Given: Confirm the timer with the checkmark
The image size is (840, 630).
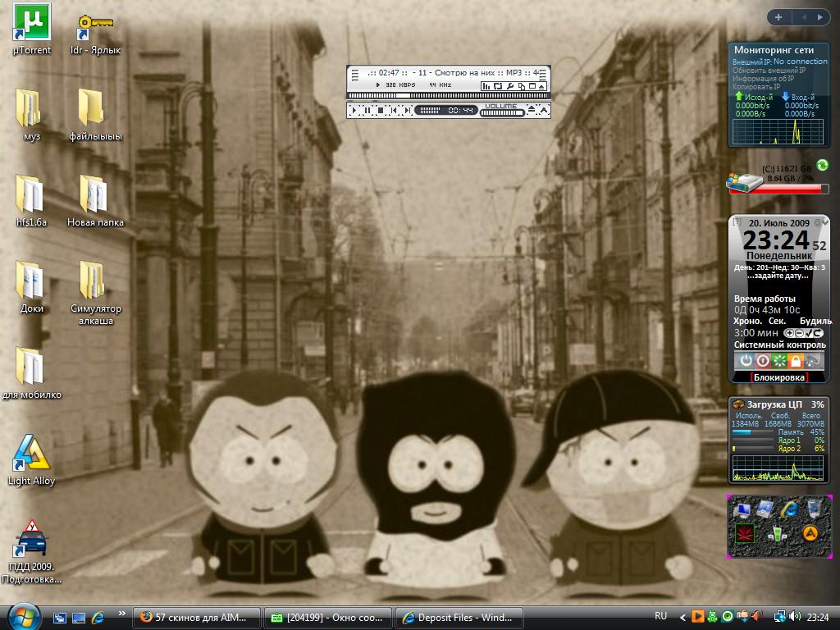Looking at the screenshot, I should pyautogui.click(x=808, y=333).
